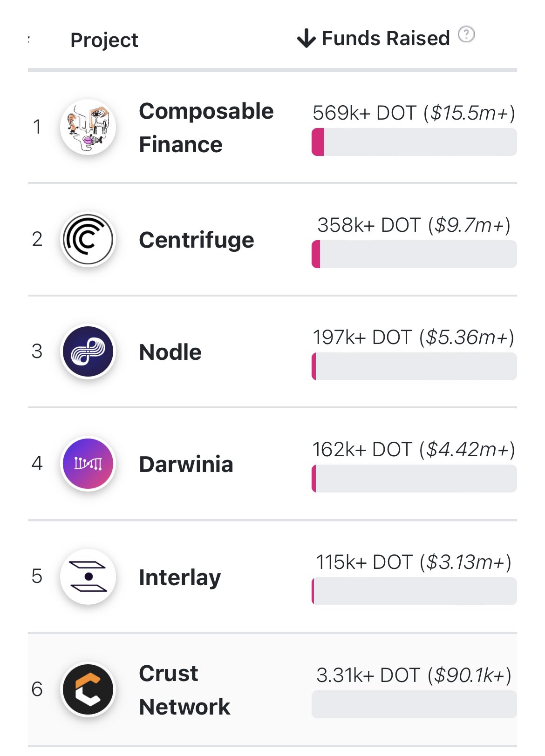Open the Nodle project logo

[88, 351]
